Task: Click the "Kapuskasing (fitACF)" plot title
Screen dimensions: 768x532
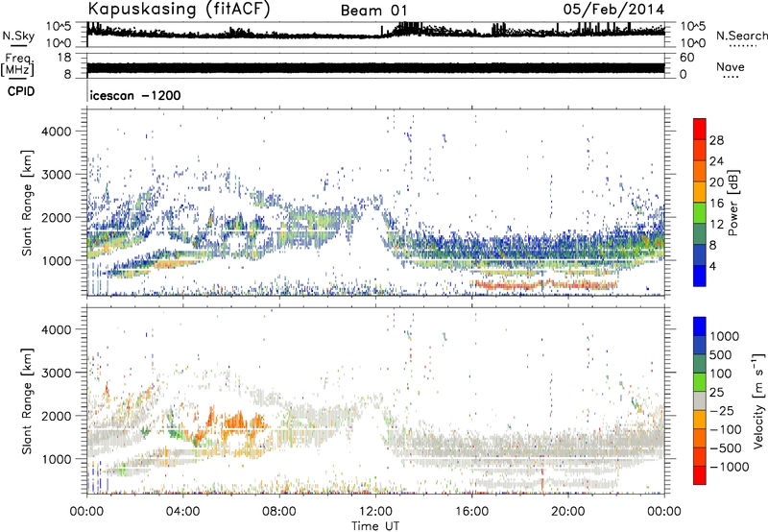Action: pyautogui.click(x=179, y=9)
